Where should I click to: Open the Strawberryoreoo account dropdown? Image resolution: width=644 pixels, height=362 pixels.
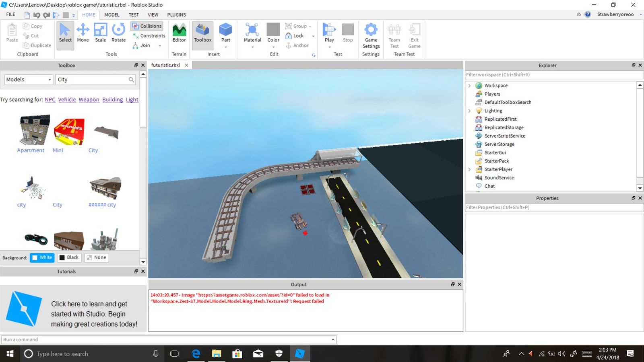(640, 14)
